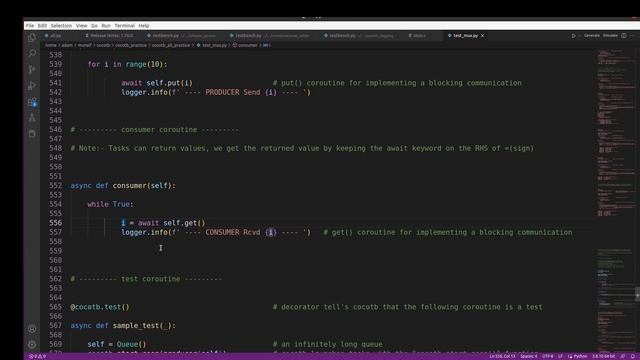Click line number 565 in gutter
Screen dimensions: 640x360
tap(56, 307)
